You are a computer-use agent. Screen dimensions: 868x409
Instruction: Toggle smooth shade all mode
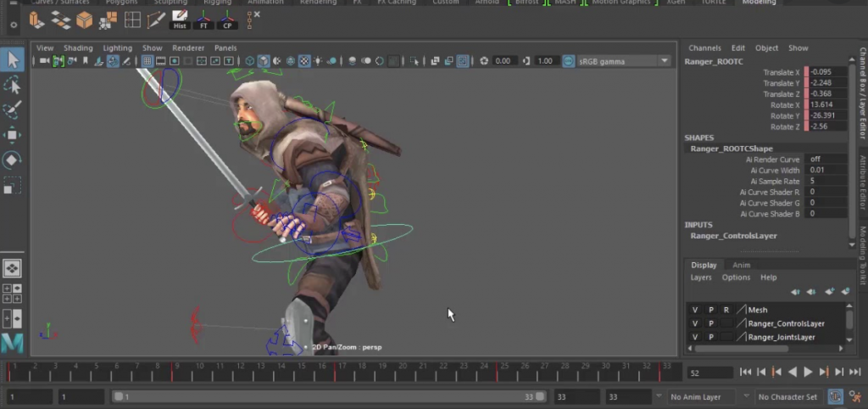click(x=264, y=61)
